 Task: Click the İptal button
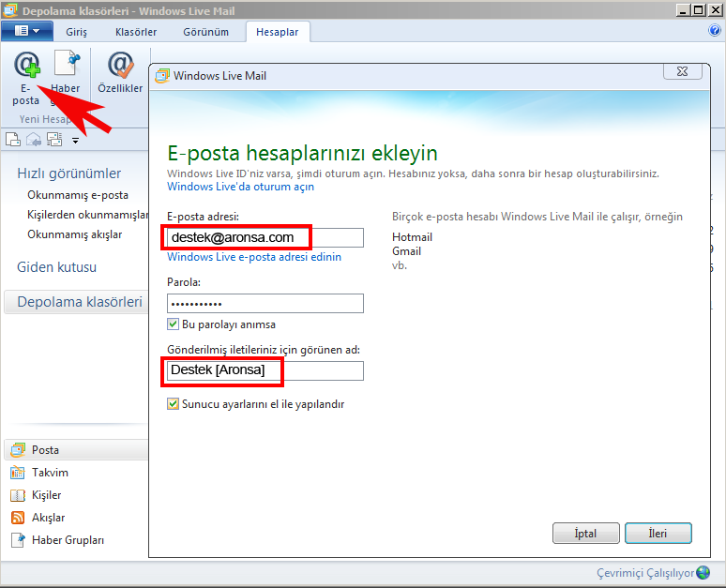(x=585, y=534)
